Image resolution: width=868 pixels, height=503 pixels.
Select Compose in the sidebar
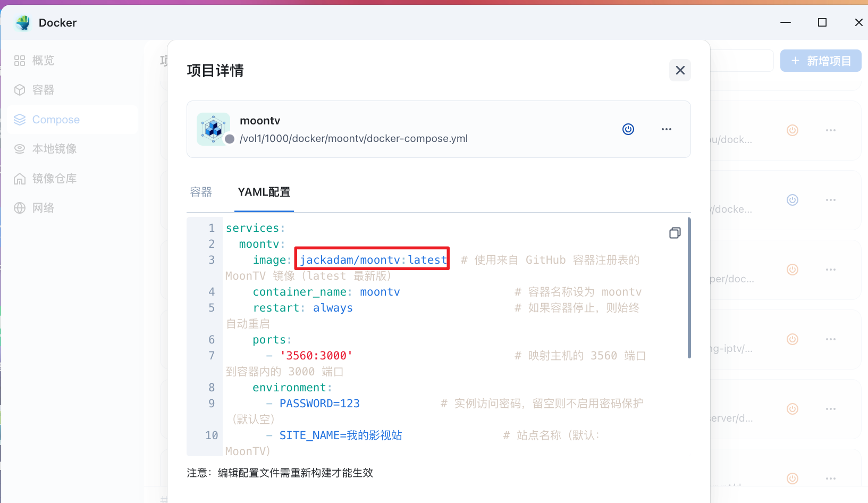pos(56,120)
